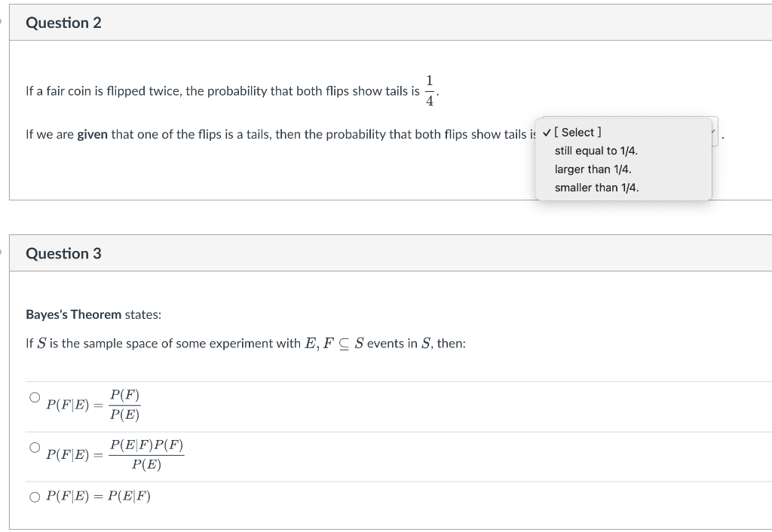Click the "Bayes's Theorem" label text
This screenshot has width=772, height=532.
pos(72,313)
